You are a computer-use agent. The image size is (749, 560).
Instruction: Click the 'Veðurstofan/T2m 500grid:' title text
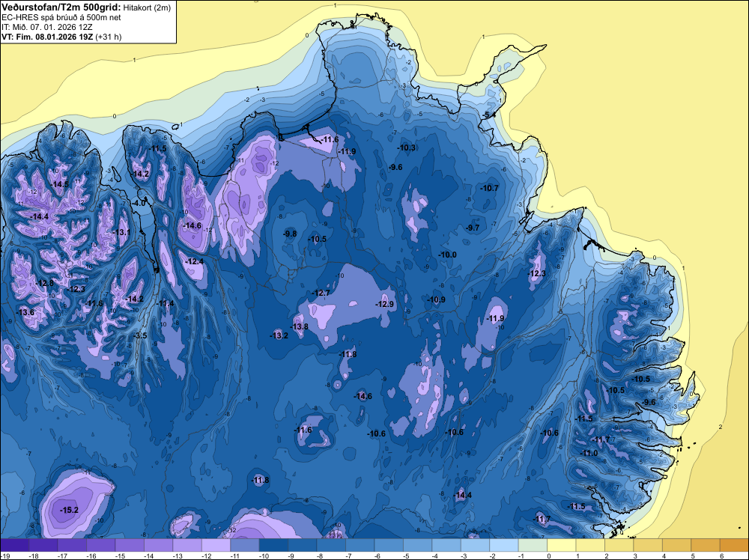tap(61, 7)
